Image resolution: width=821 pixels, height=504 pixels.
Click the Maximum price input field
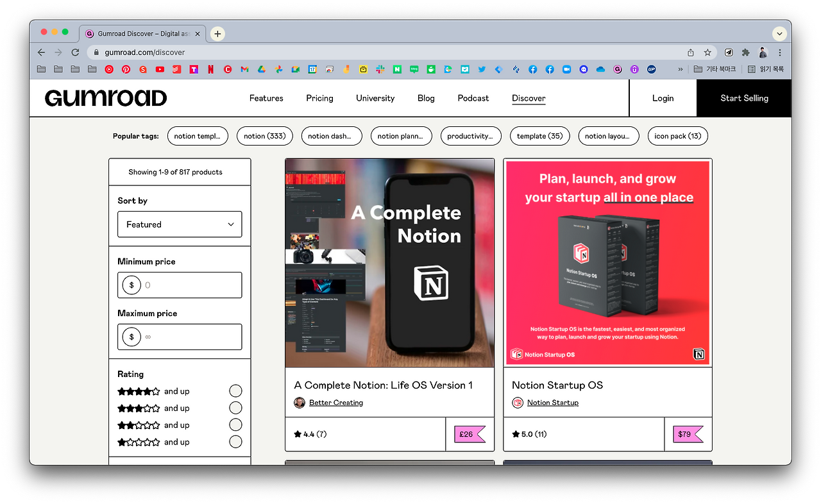coord(180,337)
